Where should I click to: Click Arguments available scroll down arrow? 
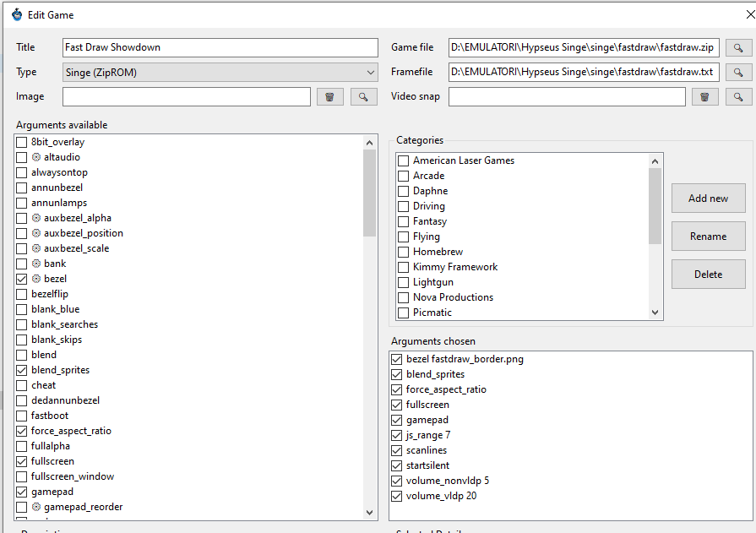[369, 512]
